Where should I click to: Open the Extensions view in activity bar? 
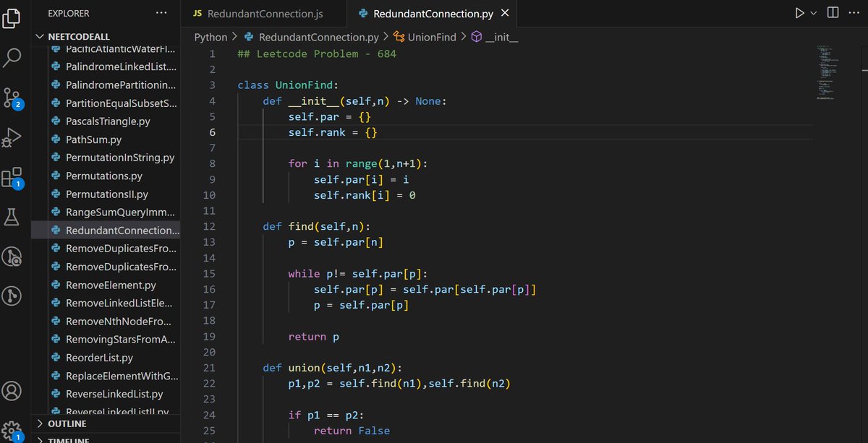[12, 178]
